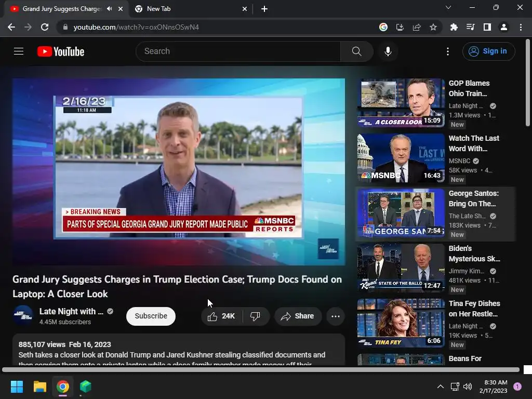The image size is (532, 399).
Task: Click The Late Sh... channel name
Action: (467, 216)
